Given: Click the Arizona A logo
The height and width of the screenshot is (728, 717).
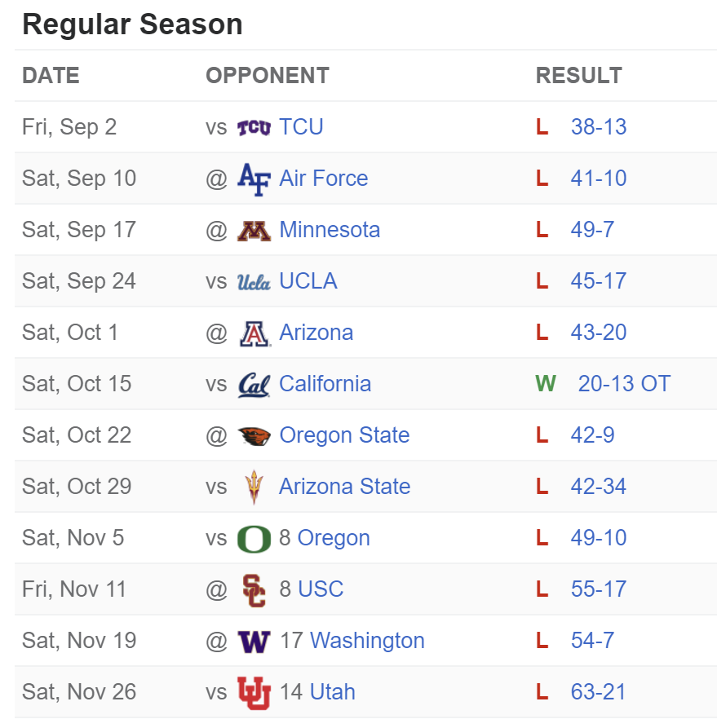Looking at the screenshot, I should [254, 333].
